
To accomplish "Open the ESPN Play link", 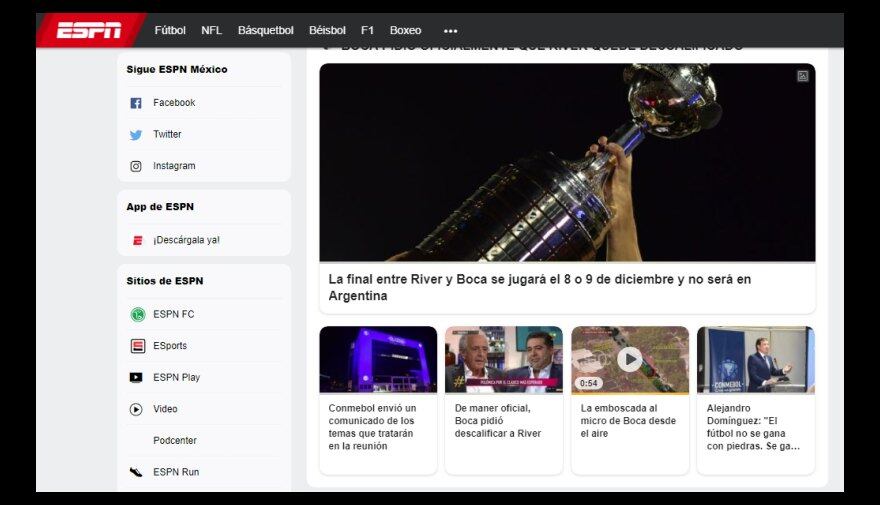I will click(x=176, y=377).
